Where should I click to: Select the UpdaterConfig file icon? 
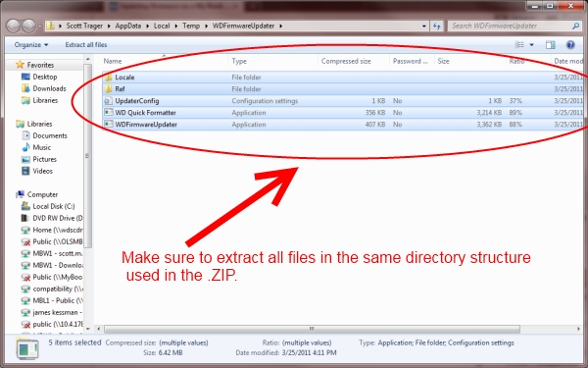[109, 101]
